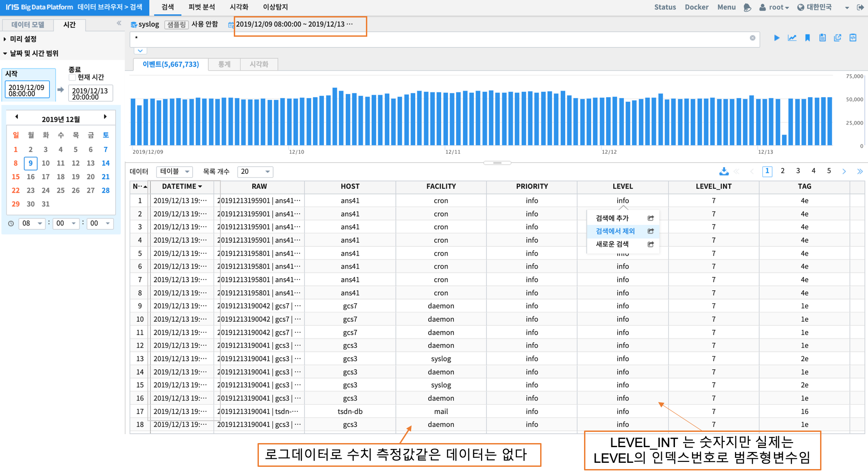
Task: Go to next month in calendar
Action: (x=105, y=116)
